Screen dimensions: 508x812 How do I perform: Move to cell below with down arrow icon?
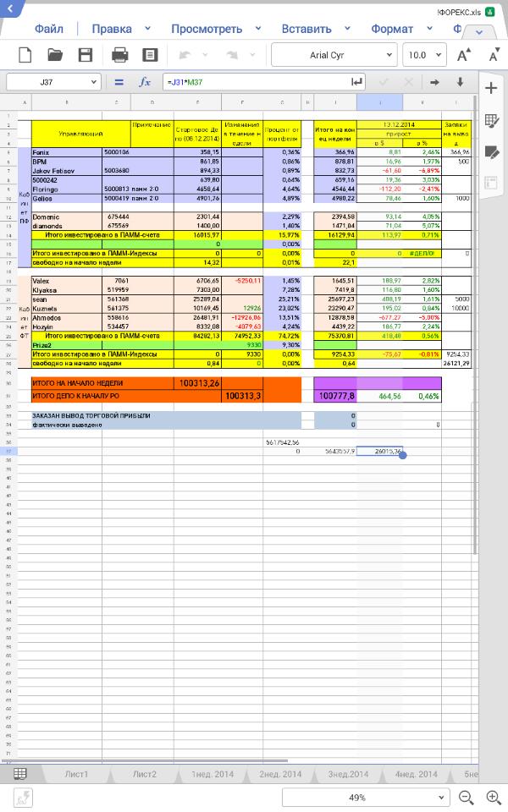[460, 82]
